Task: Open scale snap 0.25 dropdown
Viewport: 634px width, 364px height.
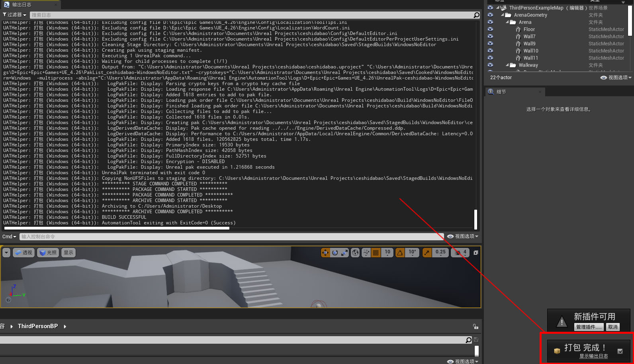Action: (440, 253)
